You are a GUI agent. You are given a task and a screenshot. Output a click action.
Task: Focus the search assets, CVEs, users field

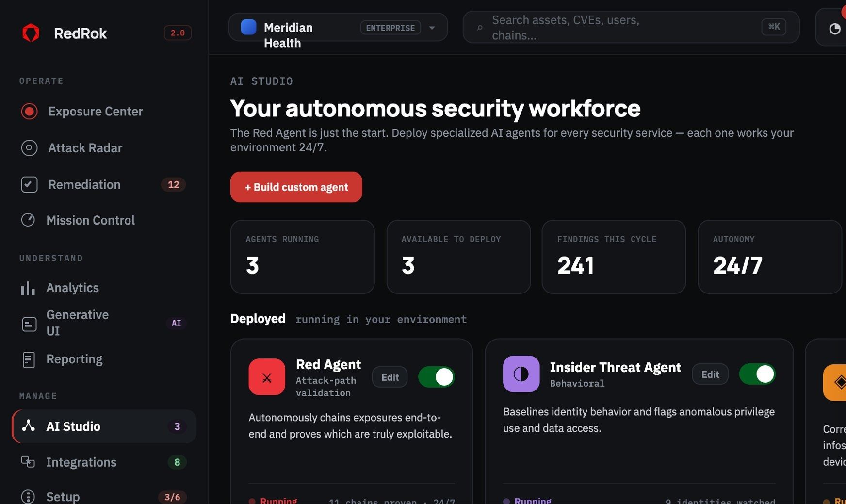tap(631, 28)
